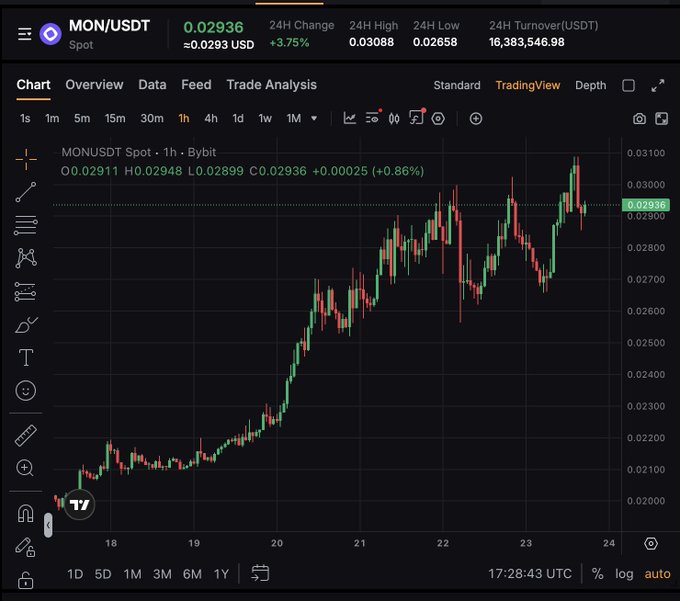
Task: Click the MON/USDT pair name
Action: click(x=109, y=26)
